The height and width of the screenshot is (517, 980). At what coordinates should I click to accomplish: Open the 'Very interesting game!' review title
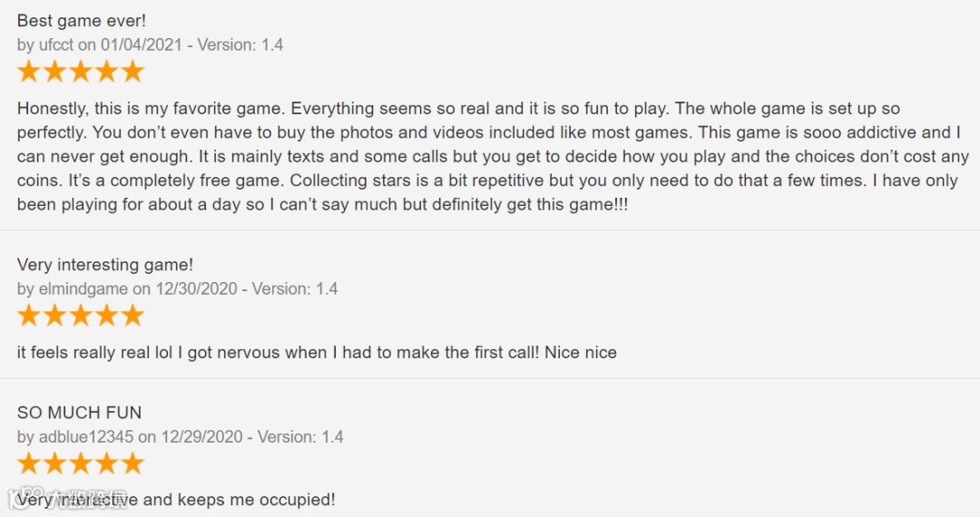105,265
